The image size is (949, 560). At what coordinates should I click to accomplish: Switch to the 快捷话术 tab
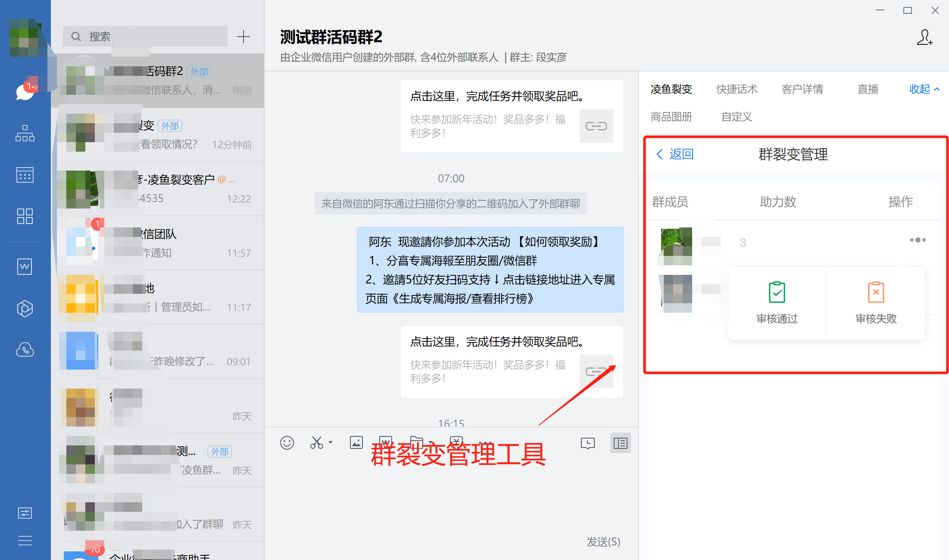737,89
